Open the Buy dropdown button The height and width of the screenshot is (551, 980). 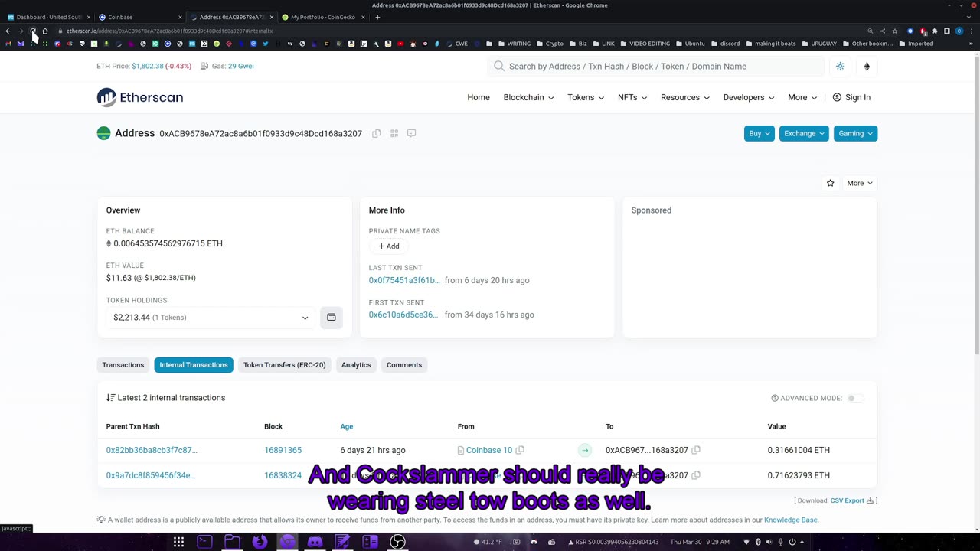[759, 133]
